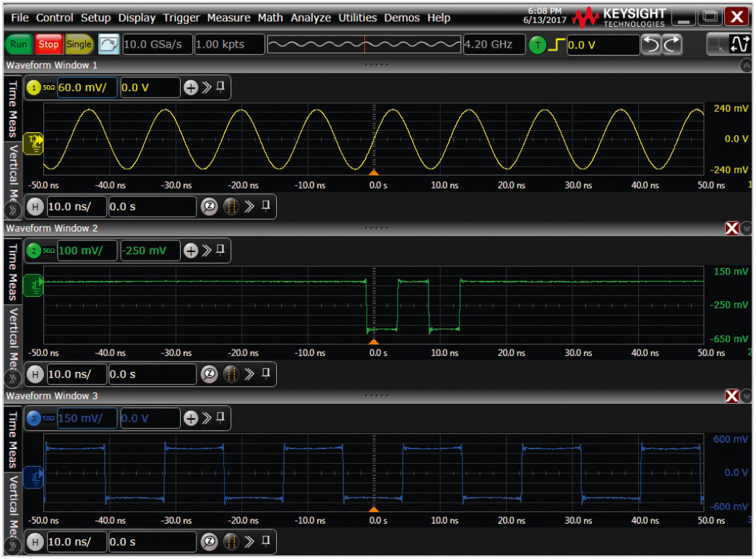Pin the channel 1 toolbar
This screenshot has height=559, width=756.
click(x=220, y=87)
